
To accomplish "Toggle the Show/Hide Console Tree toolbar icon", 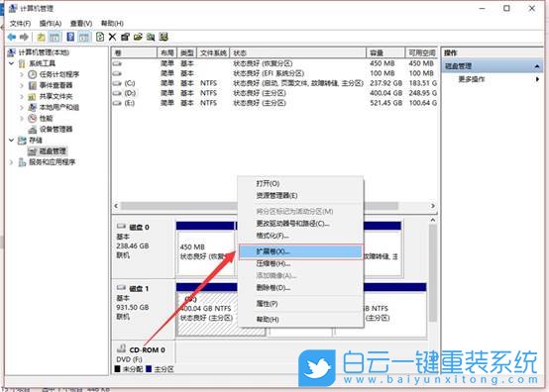I will click(x=55, y=37).
